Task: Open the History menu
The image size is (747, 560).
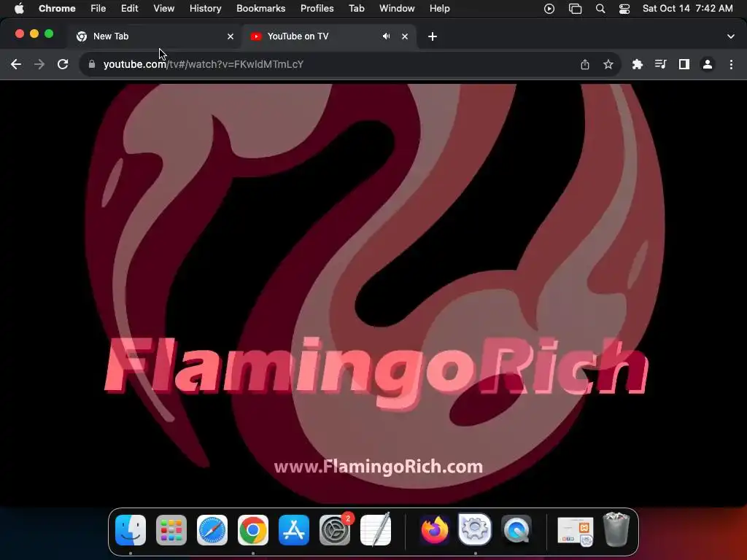Action: (205, 9)
